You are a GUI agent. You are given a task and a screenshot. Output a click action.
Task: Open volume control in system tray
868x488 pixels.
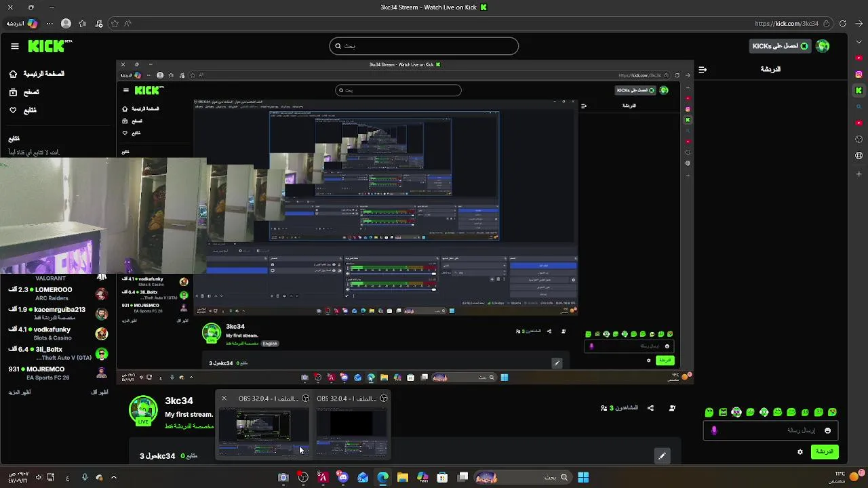click(x=38, y=477)
